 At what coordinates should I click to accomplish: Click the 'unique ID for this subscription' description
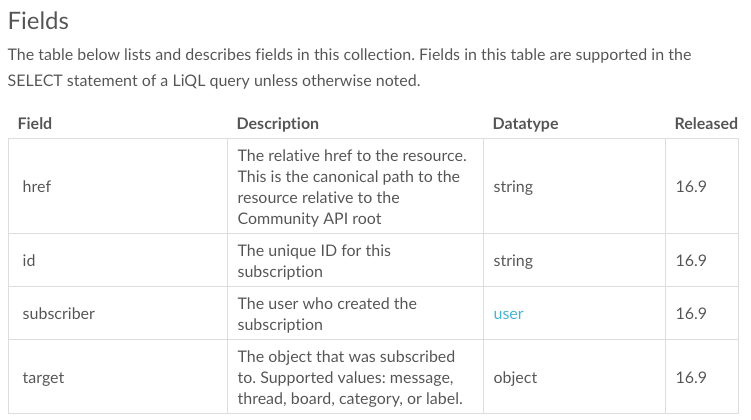pos(314,261)
